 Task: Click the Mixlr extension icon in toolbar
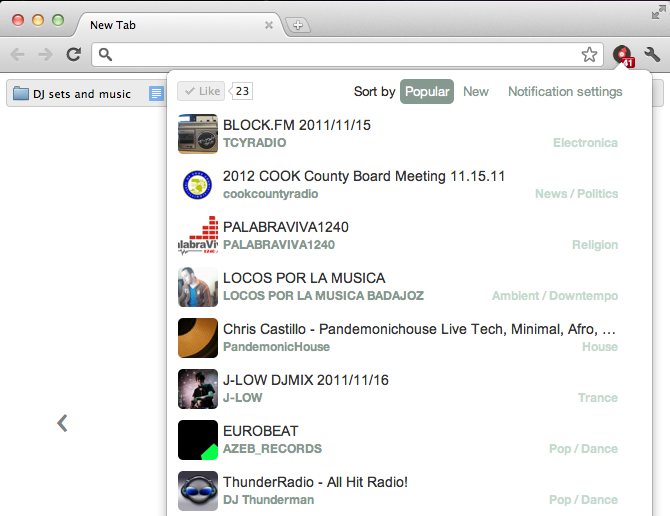pos(622,55)
